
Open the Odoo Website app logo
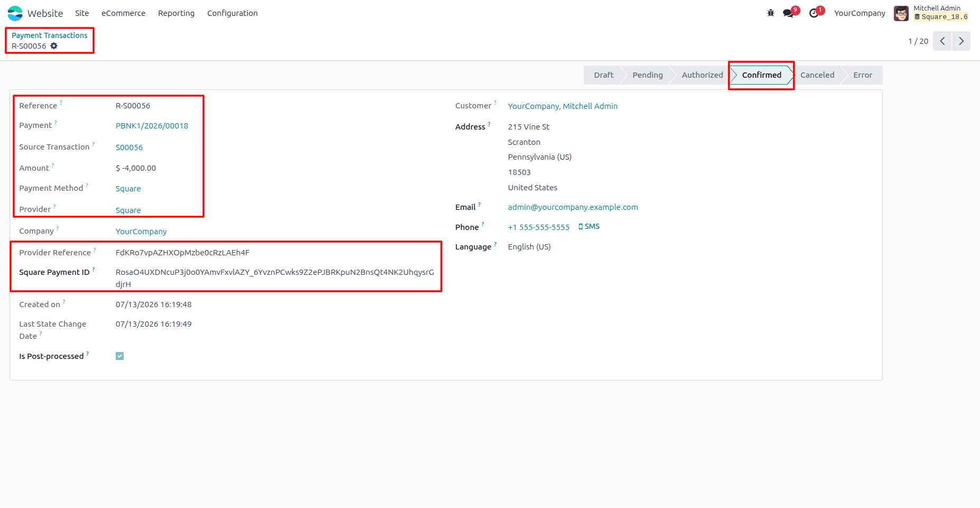(x=15, y=13)
